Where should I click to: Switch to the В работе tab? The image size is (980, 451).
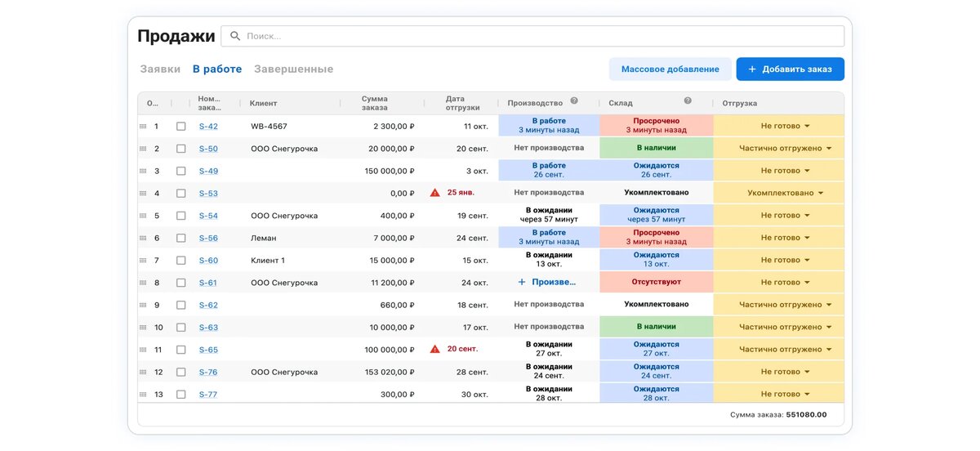coord(217,69)
